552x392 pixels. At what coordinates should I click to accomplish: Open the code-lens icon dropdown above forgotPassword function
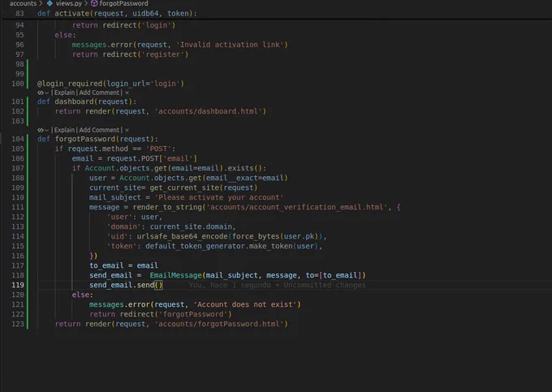43,130
